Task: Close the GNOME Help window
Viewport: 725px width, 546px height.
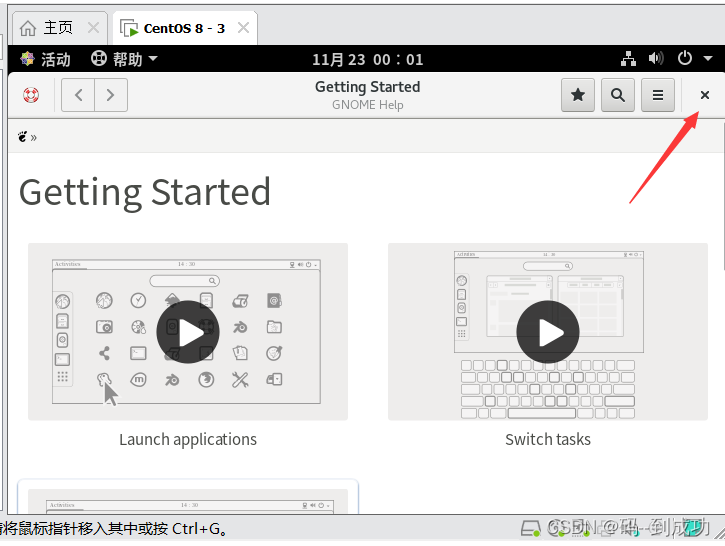Action: click(705, 95)
